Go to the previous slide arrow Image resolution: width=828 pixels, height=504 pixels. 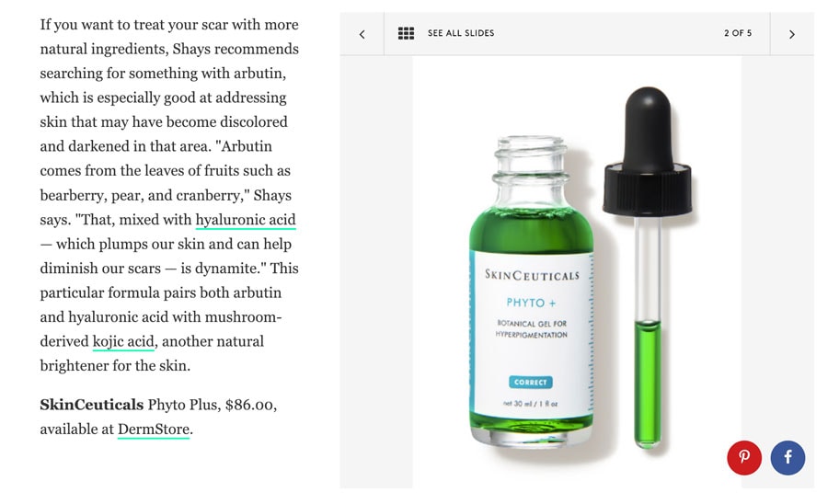[x=362, y=34]
